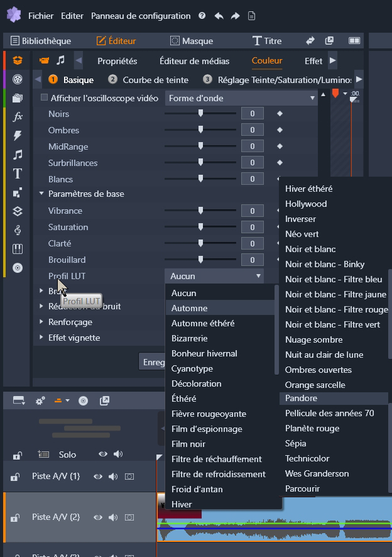Open the stacked layers sidebar icon

pyautogui.click(x=18, y=211)
